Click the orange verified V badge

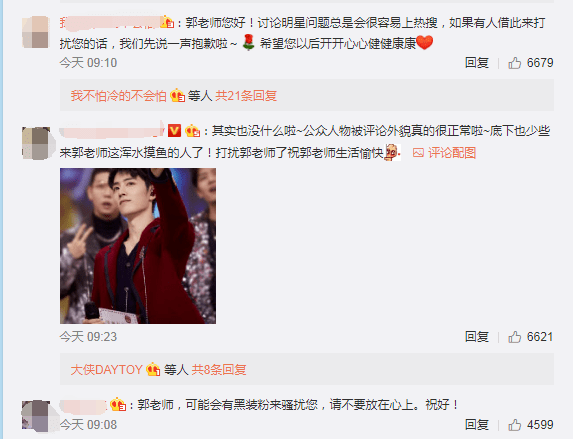point(175,130)
